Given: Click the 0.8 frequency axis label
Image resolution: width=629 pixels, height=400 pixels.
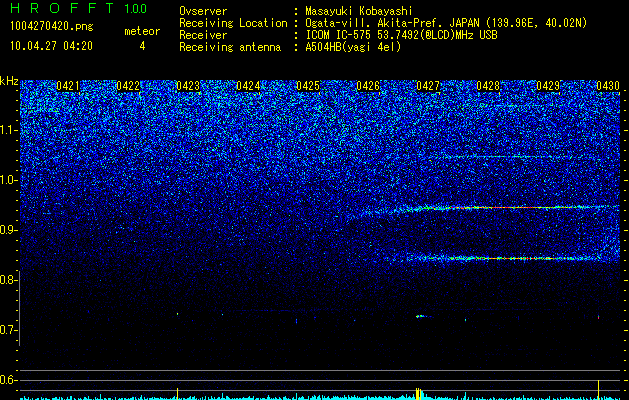Looking at the screenshot, I should pos(8,280).
